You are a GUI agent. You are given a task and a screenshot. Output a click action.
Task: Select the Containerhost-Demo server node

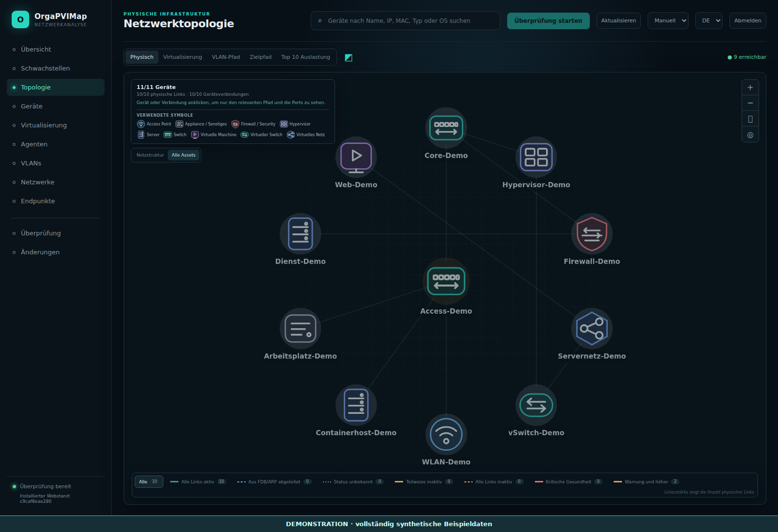point(356,405)
